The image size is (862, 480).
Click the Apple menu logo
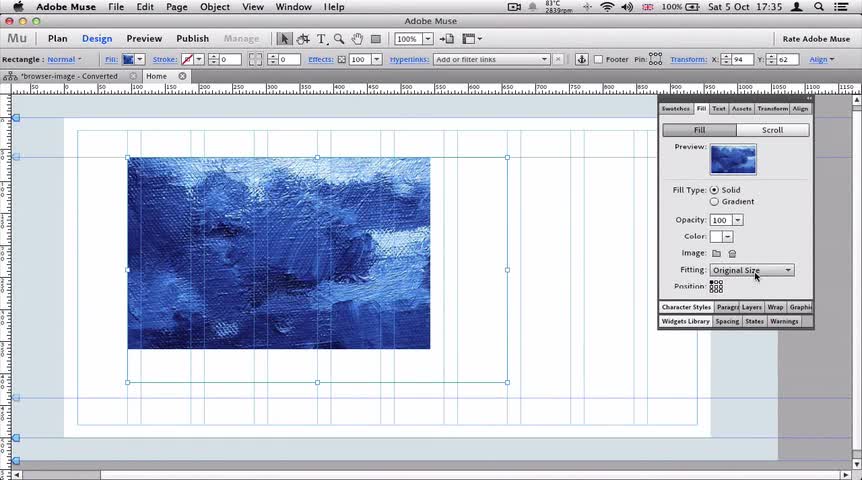point(19,7)
